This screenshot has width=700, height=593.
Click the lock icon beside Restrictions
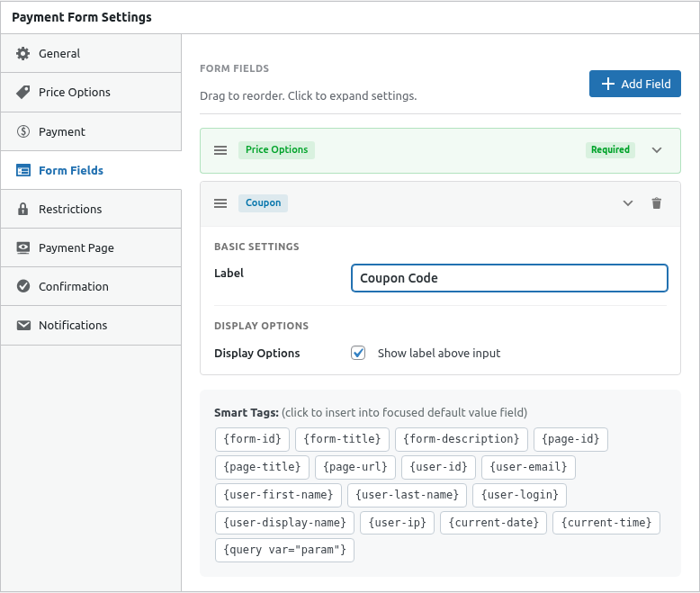click(x=23, y=209)
